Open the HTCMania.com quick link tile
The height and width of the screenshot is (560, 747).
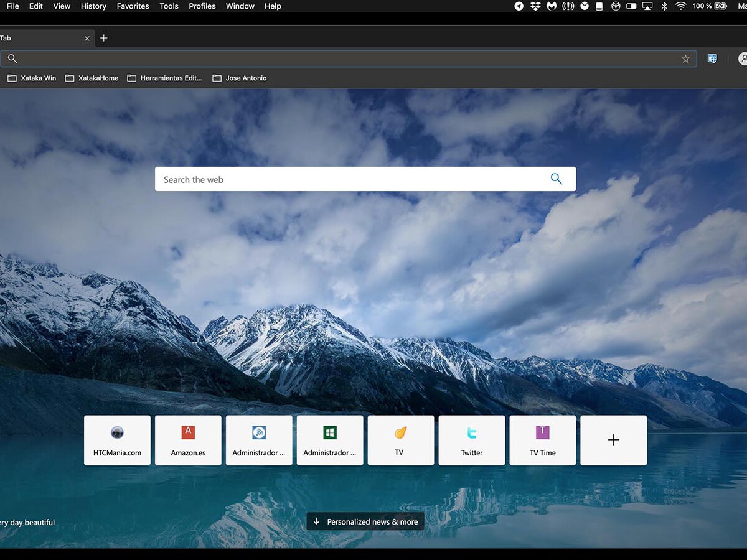pos(117,441)
